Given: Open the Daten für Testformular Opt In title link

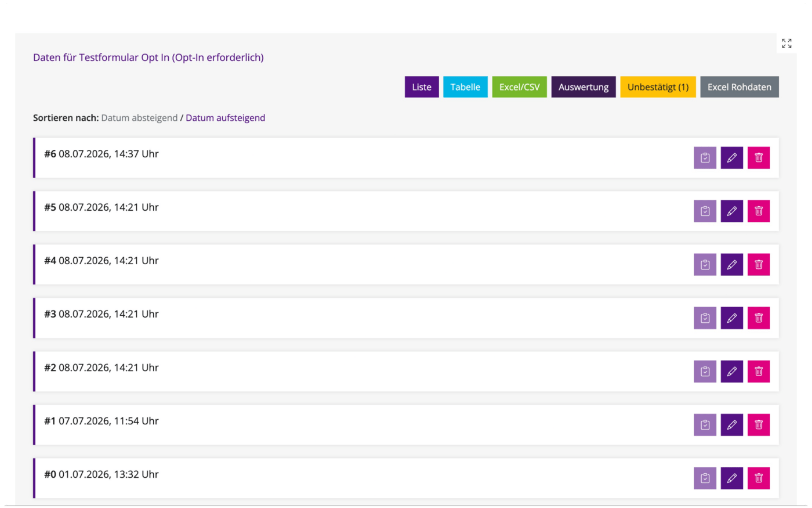Looking at the screenshot, I should click(148, 57).
